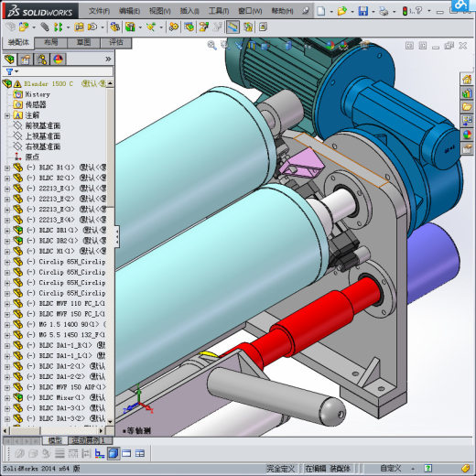The height and width of the screenshot is (476, 476).
Task: Open the dropdown arrow next to Save icon
Action: click(x=373, y=12)
